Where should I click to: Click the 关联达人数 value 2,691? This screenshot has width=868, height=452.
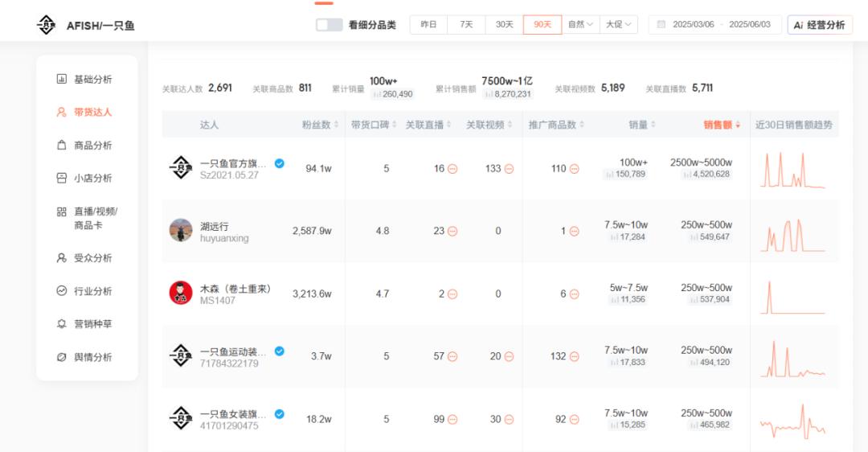coord(219,88)
